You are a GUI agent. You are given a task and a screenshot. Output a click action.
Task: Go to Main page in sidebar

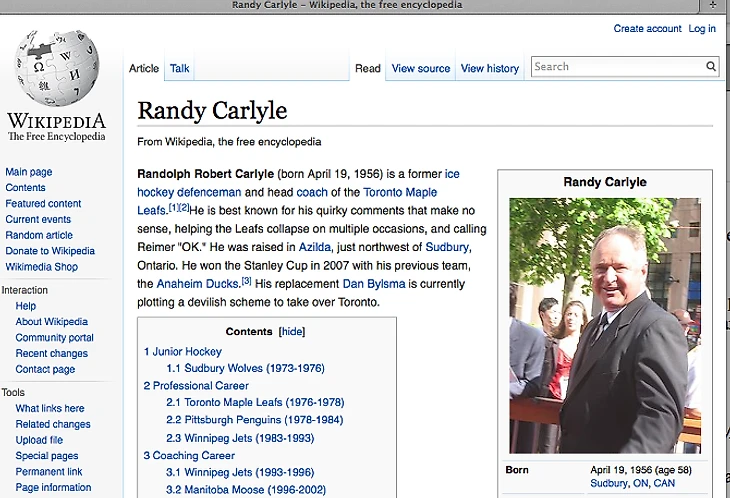click(x=29, y=172)
